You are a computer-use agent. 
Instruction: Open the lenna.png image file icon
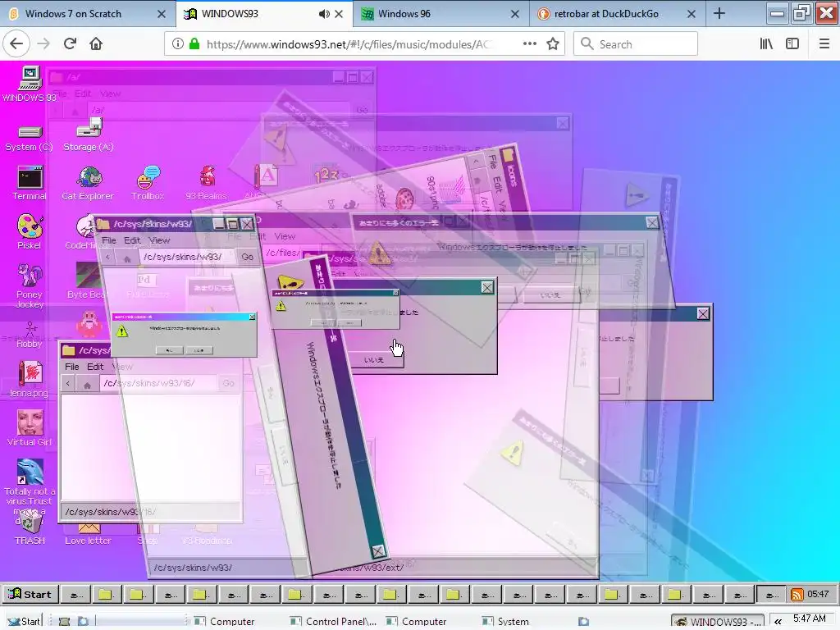pyautogui.click(x=30, y=379)
